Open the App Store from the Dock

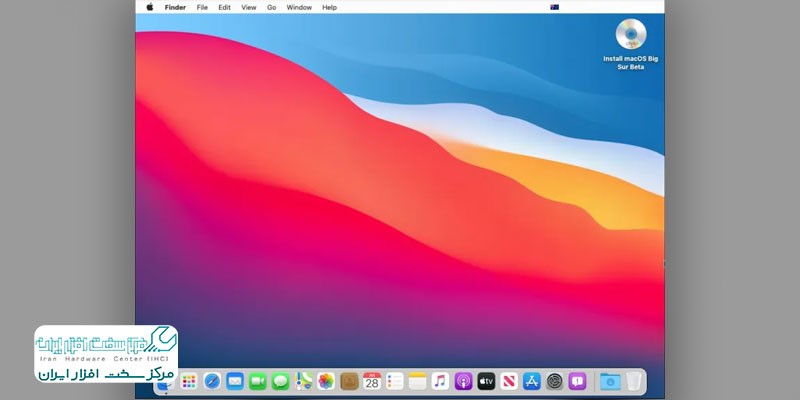[532, 381]
